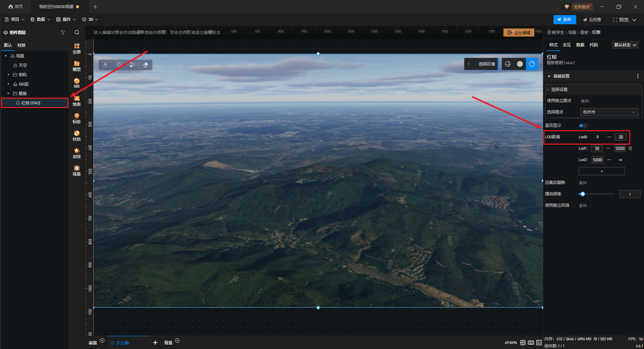Open the 选择原点 dropdown showing 杭州市
644x349 pixels.
coord(609,112)
